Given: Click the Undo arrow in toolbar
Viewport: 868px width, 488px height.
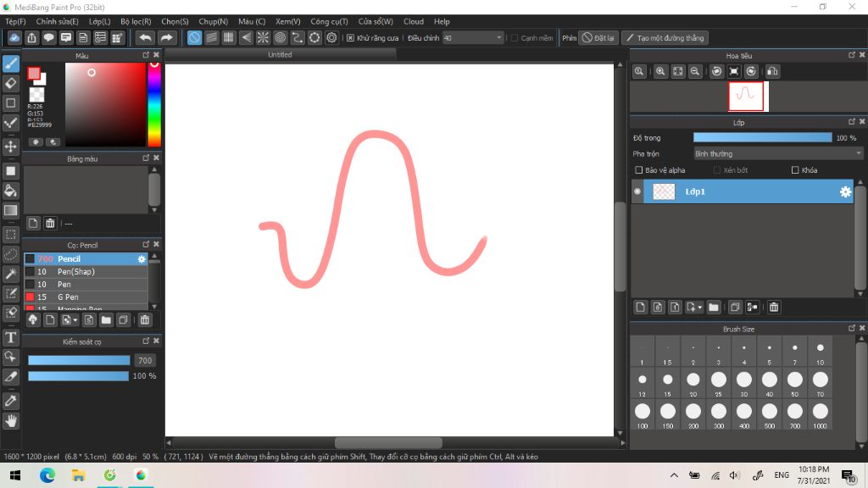Looking at the screenshot, I should pos(145,37).
